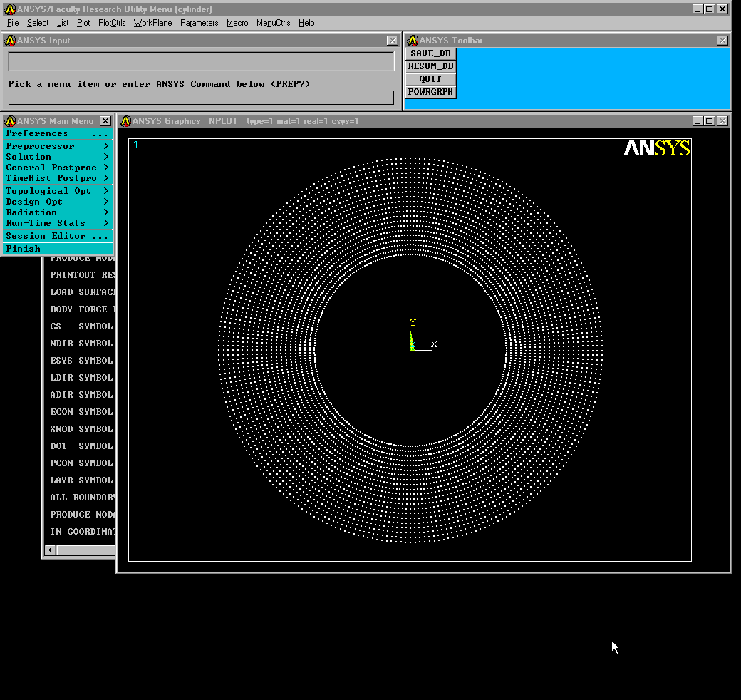
Task: Click 'PRINTOUT RES' line in output window
Action: 83,275
